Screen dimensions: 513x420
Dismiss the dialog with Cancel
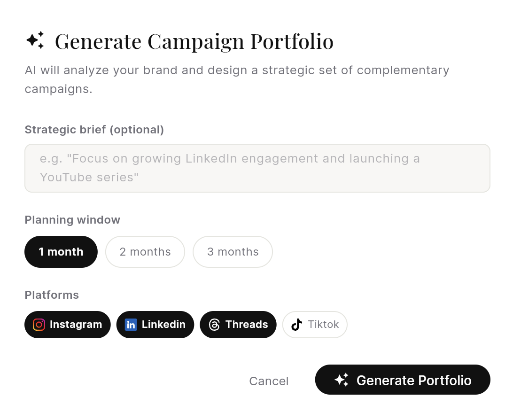coord(269,381)
